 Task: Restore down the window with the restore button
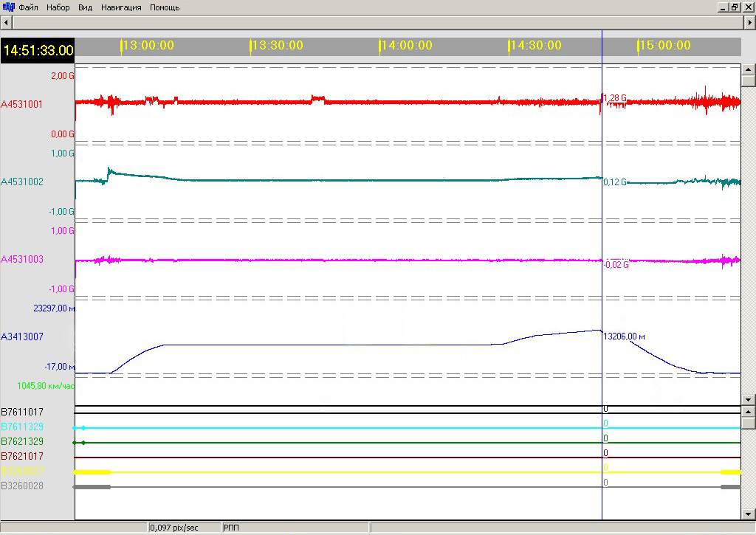[x=735, y=7]
